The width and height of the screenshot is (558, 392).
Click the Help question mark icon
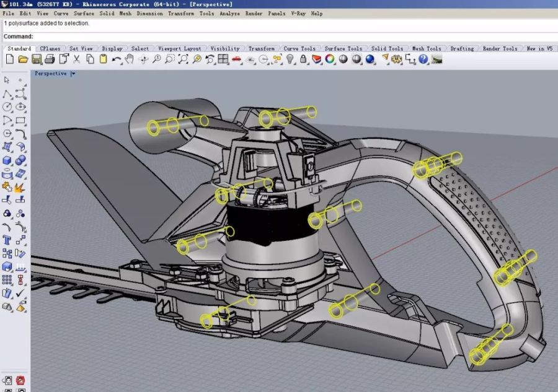pyautogui.click(x=423, y=59)
